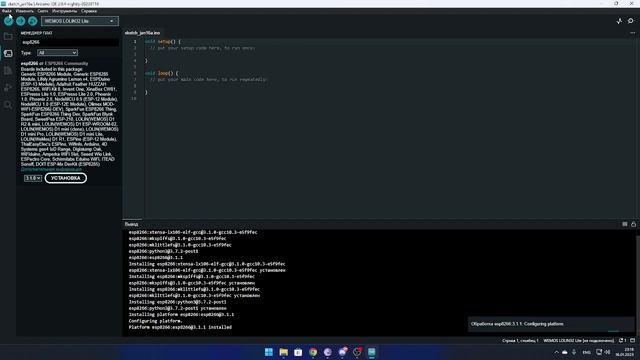Click the notifications icon in status bar
640x360 pixels.
tap(622, 340)
